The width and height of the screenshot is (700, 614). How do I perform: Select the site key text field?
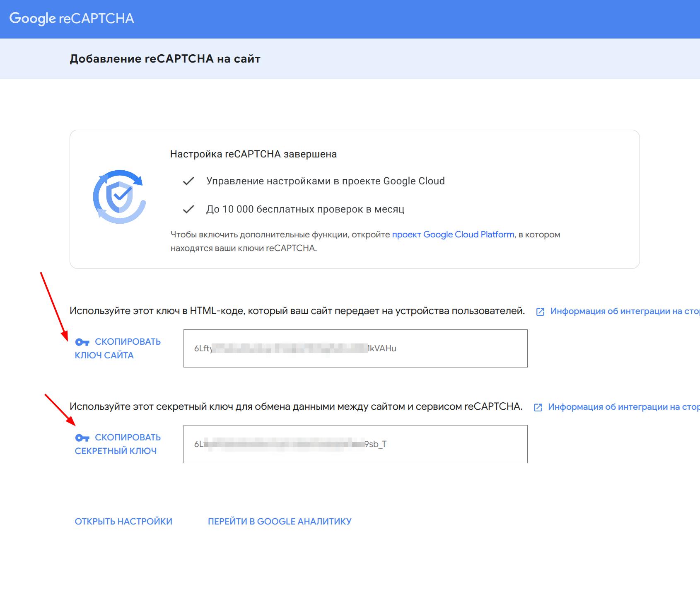(x=355, y=348)
